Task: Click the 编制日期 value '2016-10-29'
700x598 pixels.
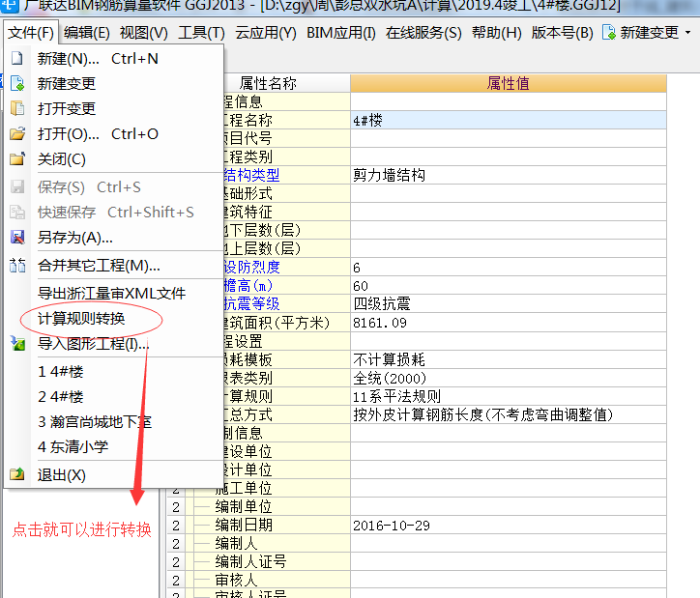Action: click(508, 525)
